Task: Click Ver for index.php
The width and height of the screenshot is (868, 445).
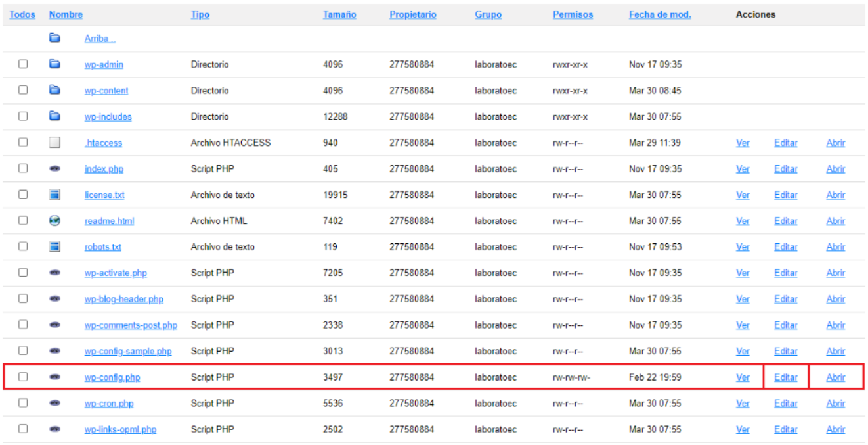Action: click(x=743, y=169)
